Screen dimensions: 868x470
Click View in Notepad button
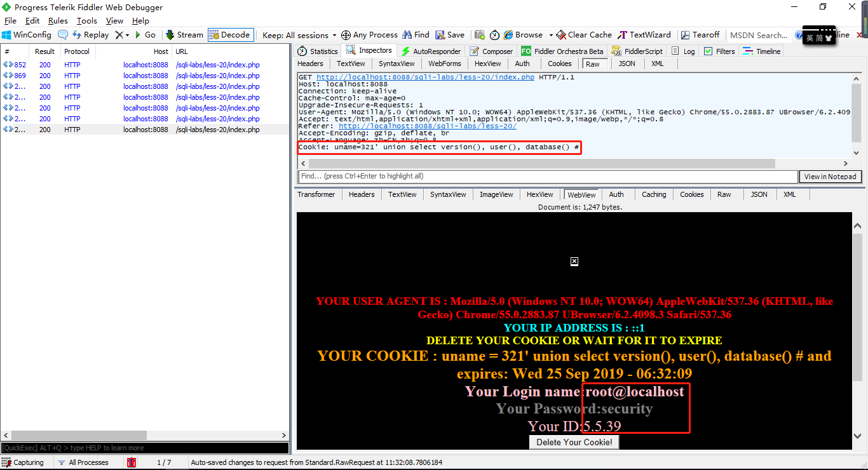point(830,177)
